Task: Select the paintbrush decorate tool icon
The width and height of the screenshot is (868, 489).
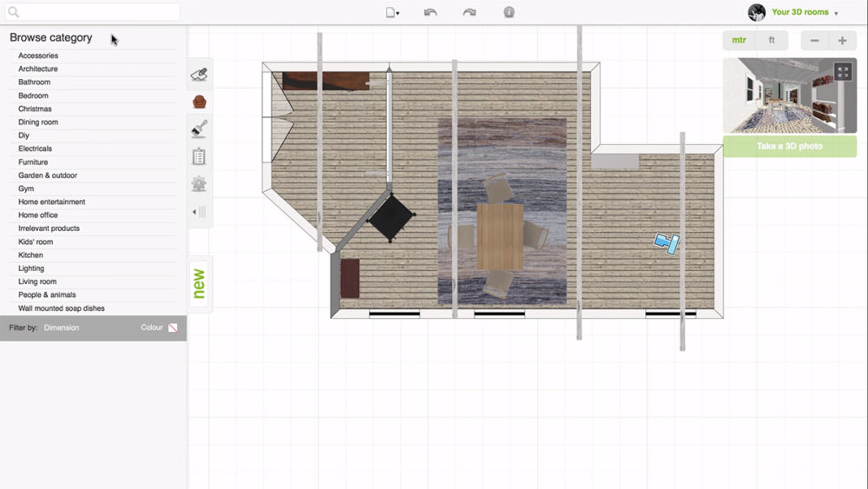Action: 200,129
